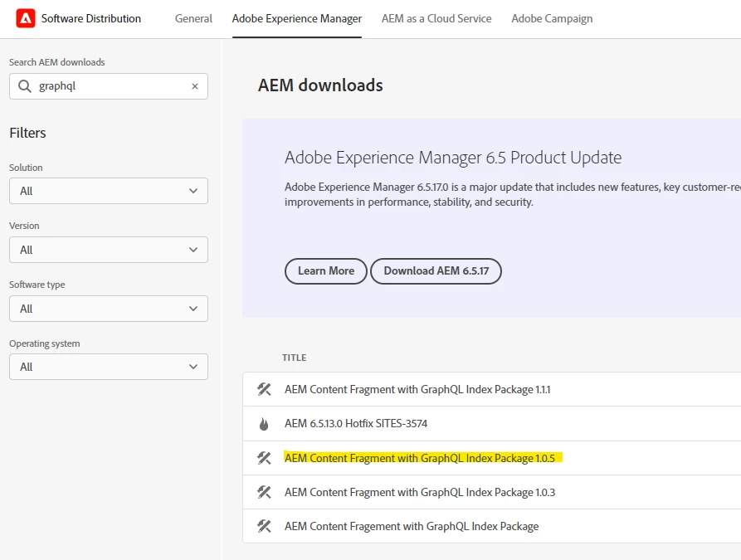Click the Filters heading
741x560 pixels.
(x=28, y=133)
